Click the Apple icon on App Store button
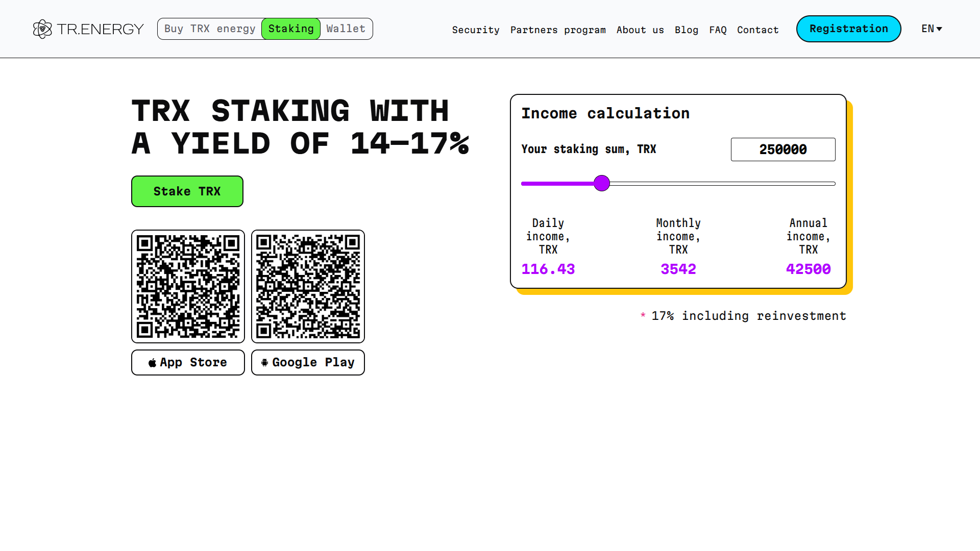The width and height of the screenshot is (980, 551). [152, 363]
